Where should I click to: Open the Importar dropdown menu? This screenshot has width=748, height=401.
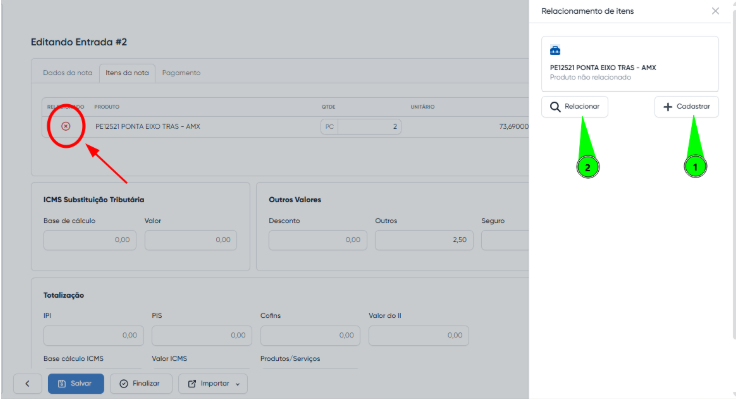pos(212,383)
